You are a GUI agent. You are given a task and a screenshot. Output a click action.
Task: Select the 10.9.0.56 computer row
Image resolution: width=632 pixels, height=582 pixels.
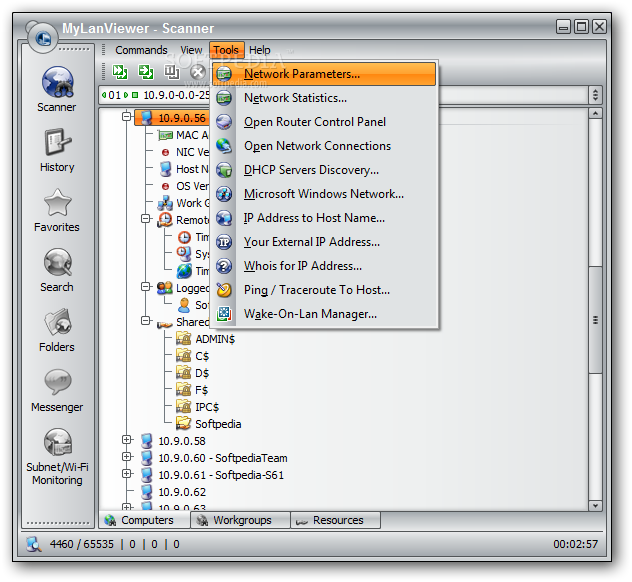172,118
